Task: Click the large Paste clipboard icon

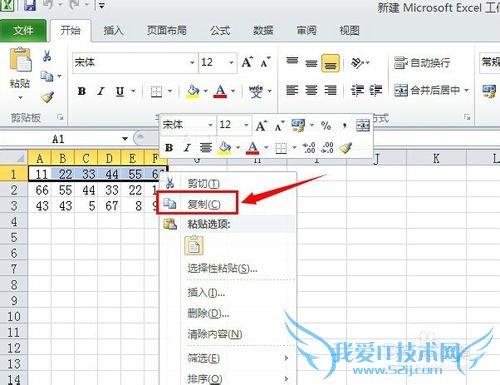Action: (x=21, y=60)
